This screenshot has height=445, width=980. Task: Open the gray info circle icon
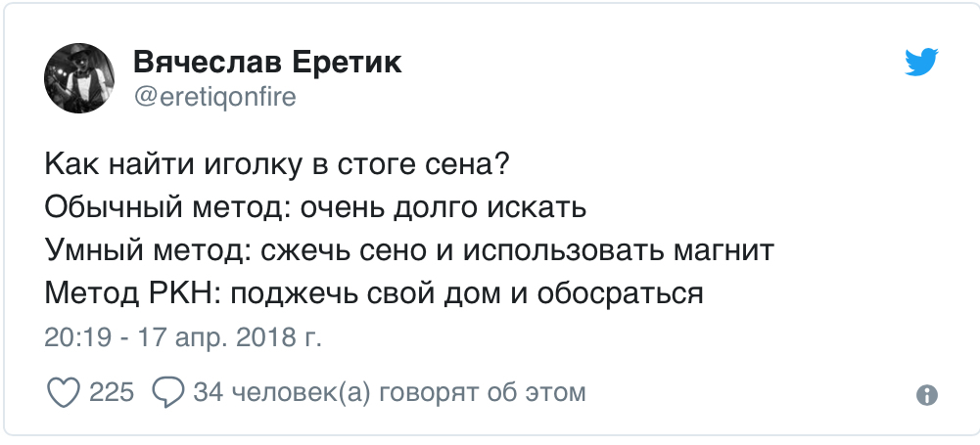927,394
